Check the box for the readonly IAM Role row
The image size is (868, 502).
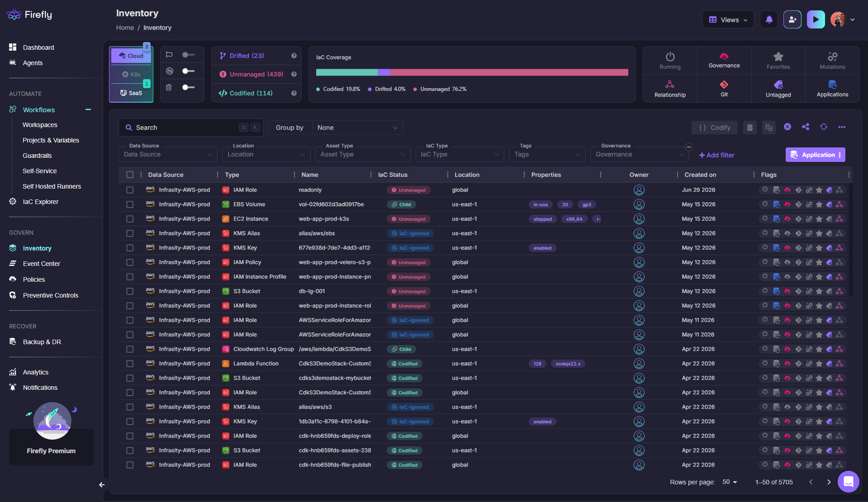130,190
